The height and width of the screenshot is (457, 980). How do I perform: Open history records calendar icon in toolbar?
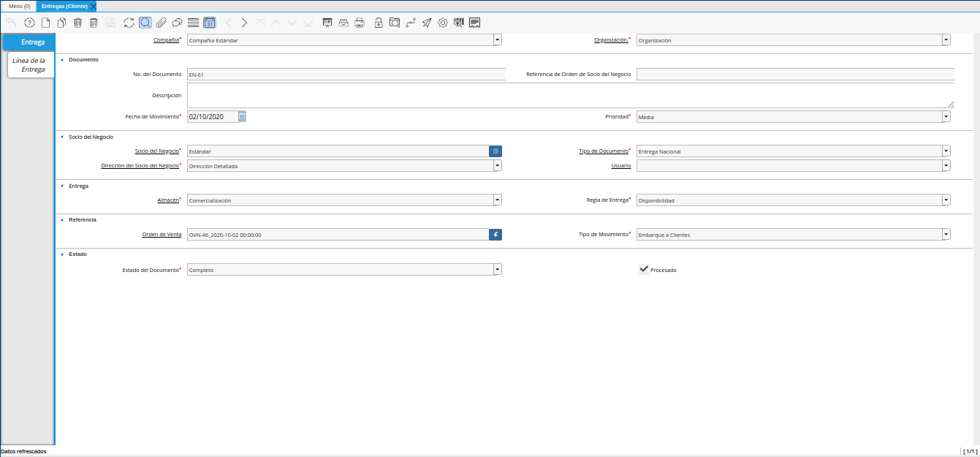tap(210, 23)
